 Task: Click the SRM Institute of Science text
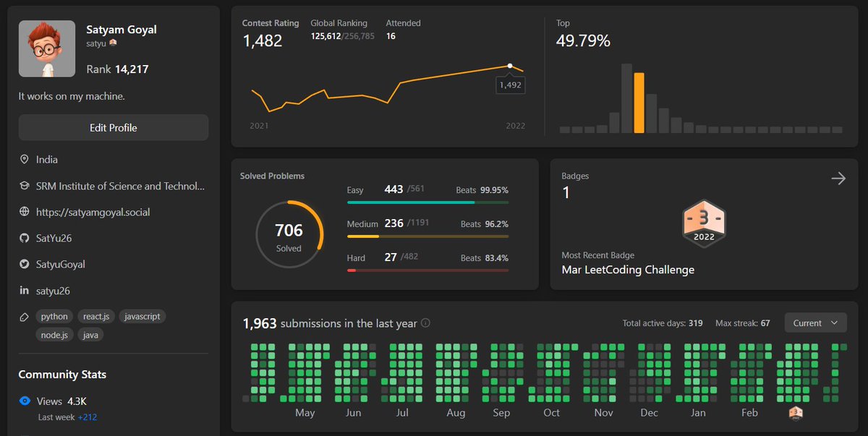(x=121, y=186)
